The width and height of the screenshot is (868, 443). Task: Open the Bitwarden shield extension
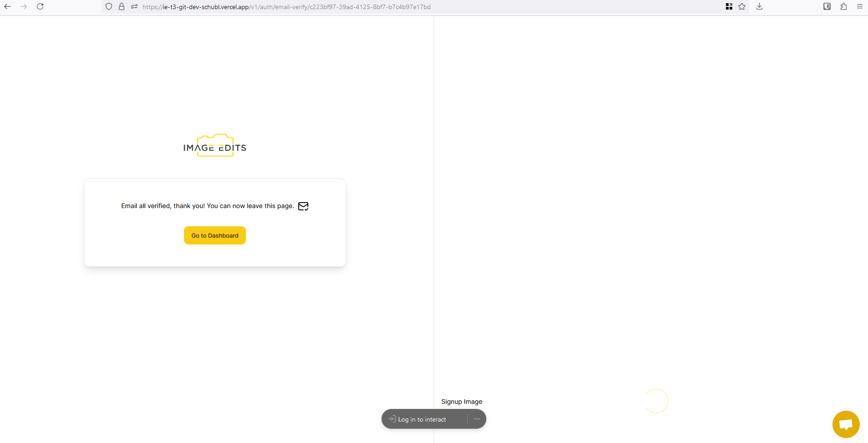tap(827, 6)
